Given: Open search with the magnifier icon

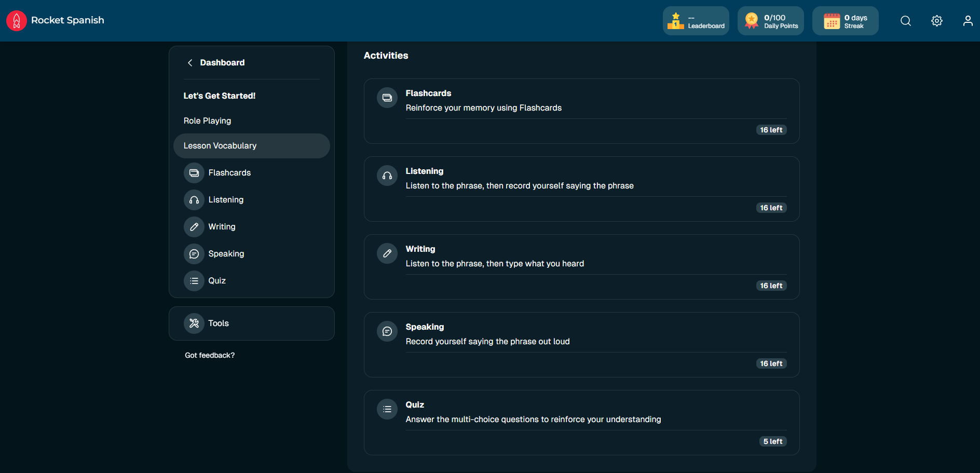Looking at the screenshot, I should tap(906, 21).
